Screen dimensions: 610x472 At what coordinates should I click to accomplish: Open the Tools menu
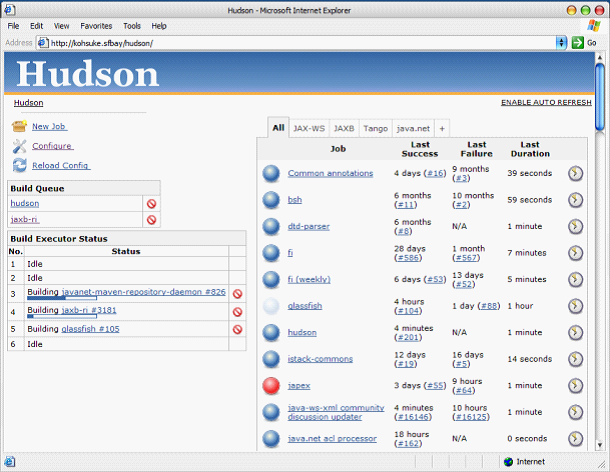(x=132, y=26)
